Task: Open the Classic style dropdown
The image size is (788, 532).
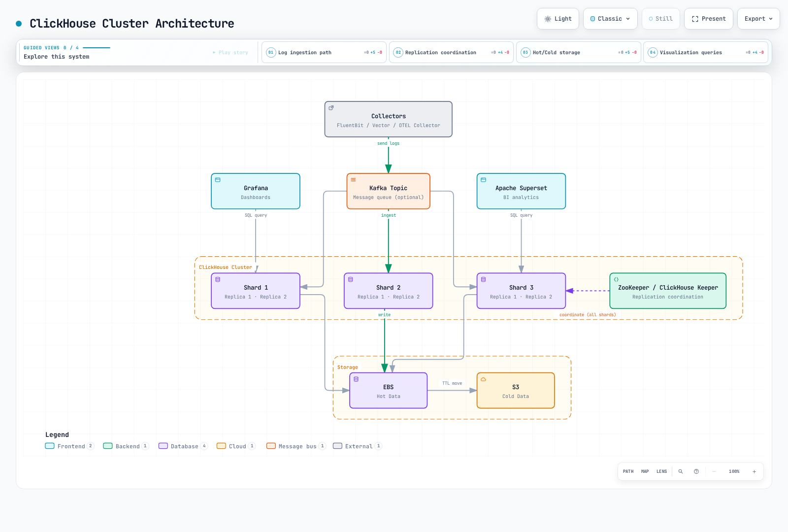Action: pyautogui.click(x=610, y=19)
